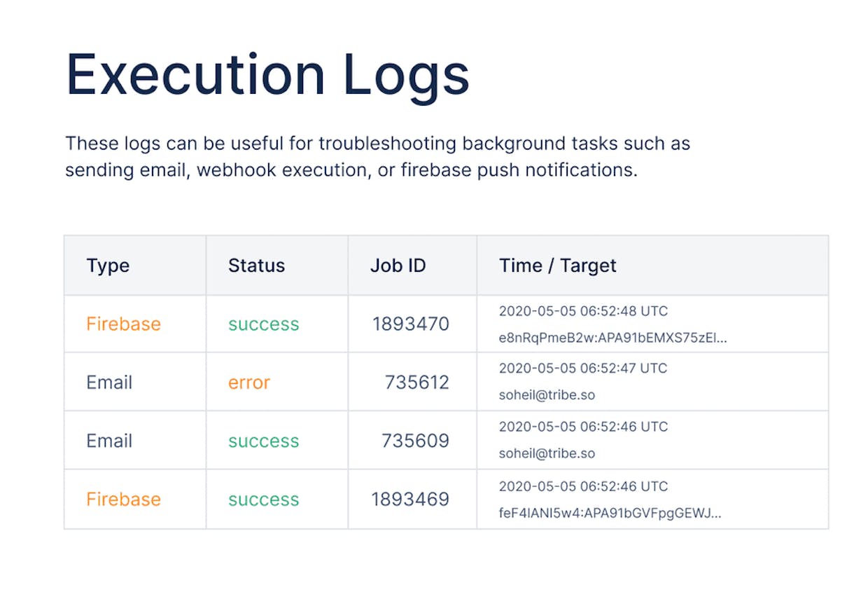Click soheil@tribe.so under the 06:52:47 timestamp
The image size is (868, 592).
click(x=547, y=395)
